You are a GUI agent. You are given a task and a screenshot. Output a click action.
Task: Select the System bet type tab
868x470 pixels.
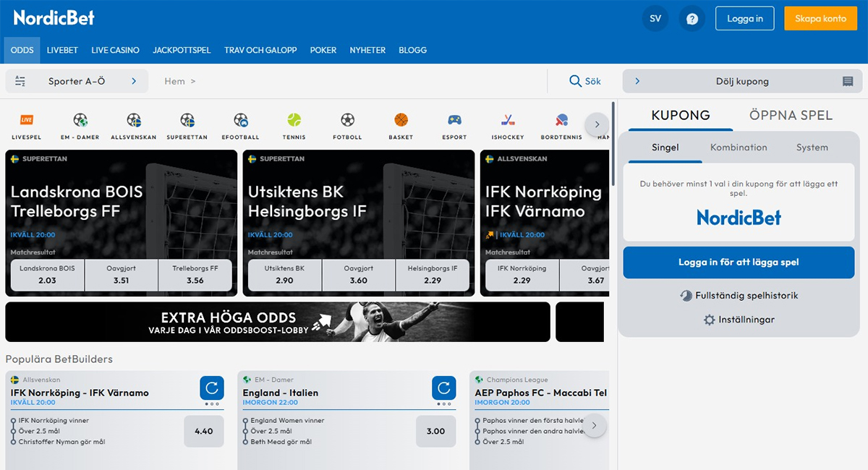pyautogui.click(x=812, y=148)
